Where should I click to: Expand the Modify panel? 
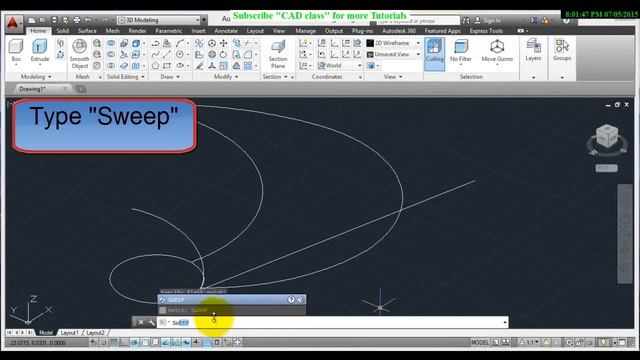[x=226, y=77]
